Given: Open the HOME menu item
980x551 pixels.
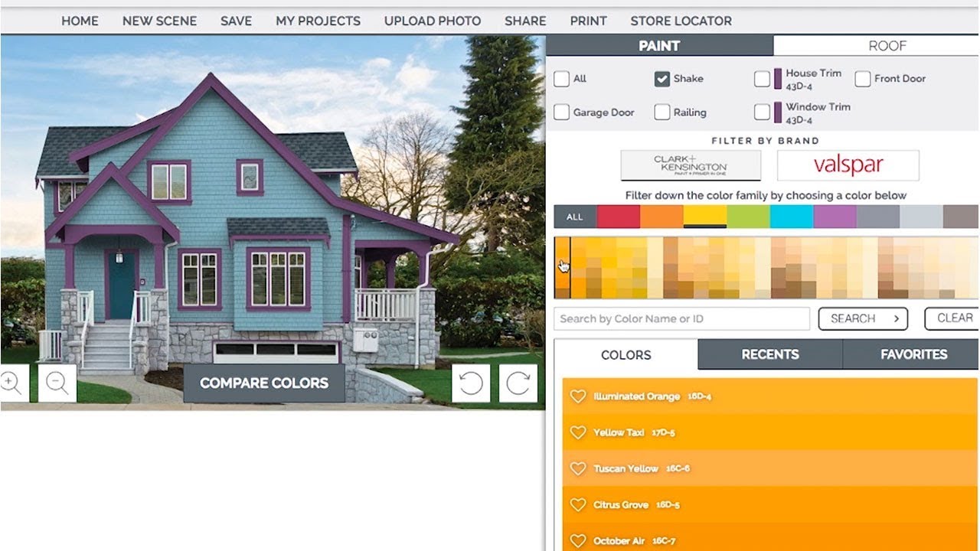Looking at the screenshot, I should click(x=80, y=21).
